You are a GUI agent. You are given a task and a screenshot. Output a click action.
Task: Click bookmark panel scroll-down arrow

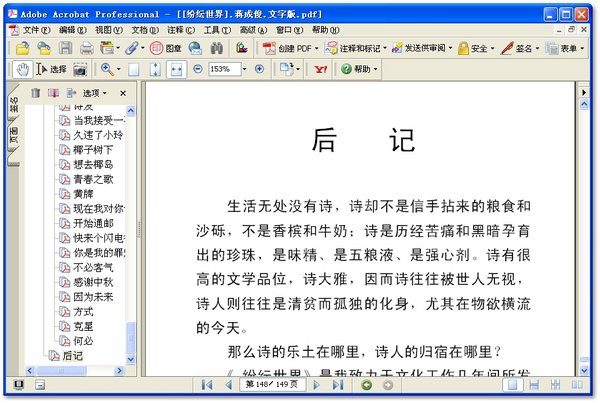pos(130,359)
